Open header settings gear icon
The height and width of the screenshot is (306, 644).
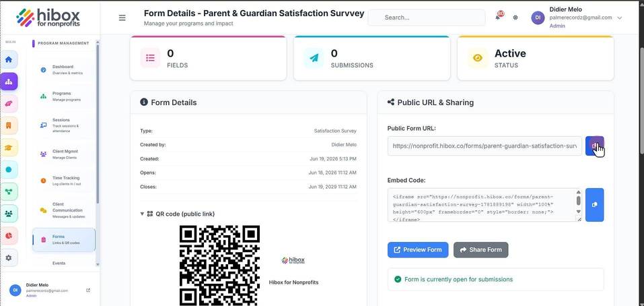pyautogui.click(x=515, y=18)
